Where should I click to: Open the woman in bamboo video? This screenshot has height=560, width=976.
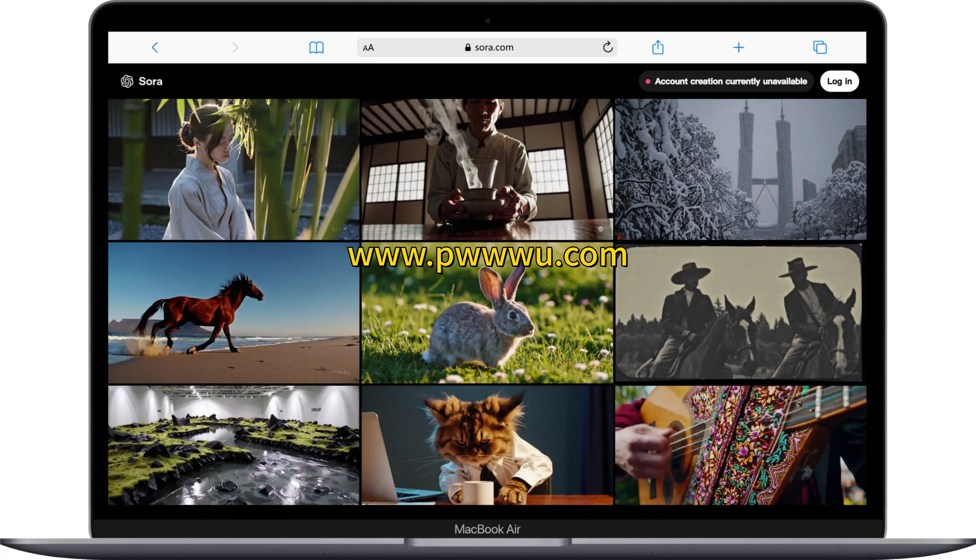click(233, 169)
